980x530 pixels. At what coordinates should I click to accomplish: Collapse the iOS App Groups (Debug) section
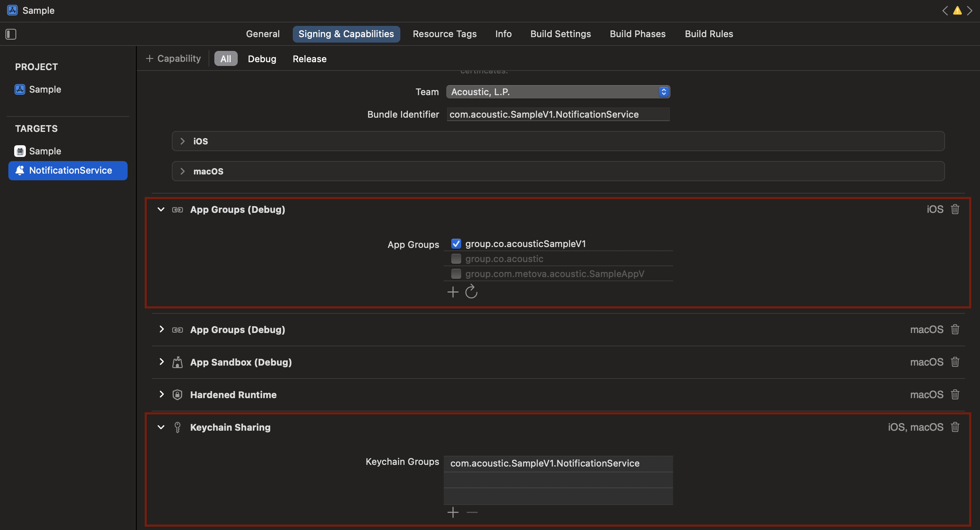tap(161, 209)
